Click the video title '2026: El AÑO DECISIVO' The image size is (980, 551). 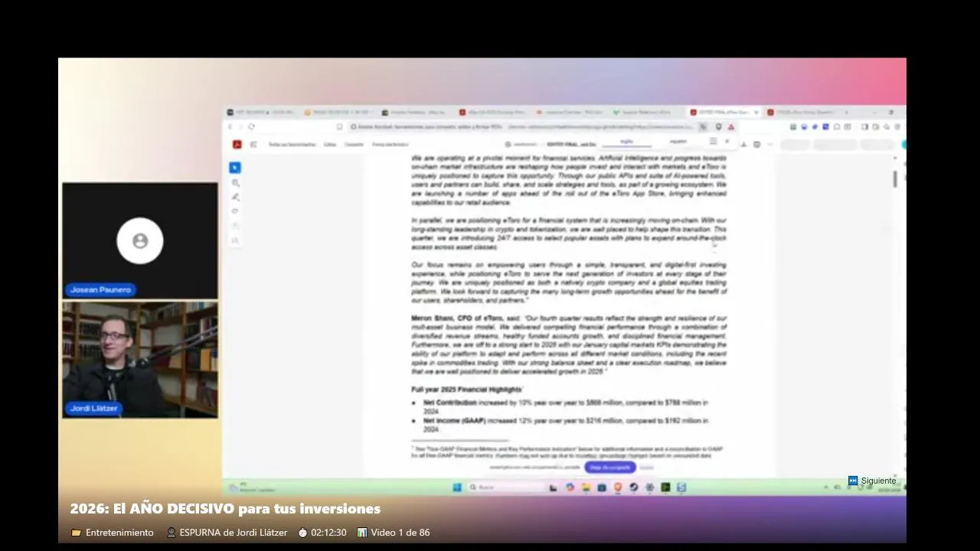coord(225,509)
